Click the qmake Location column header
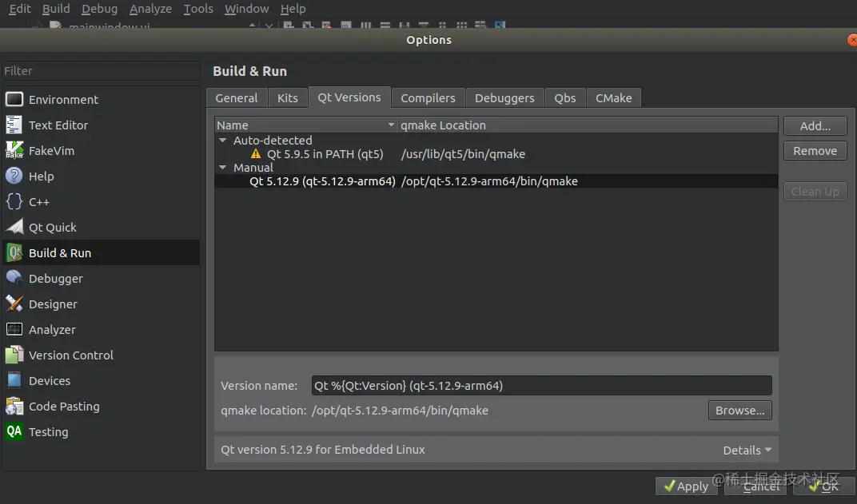Viewport: 857px width, 504px height. tap(588, 125)
